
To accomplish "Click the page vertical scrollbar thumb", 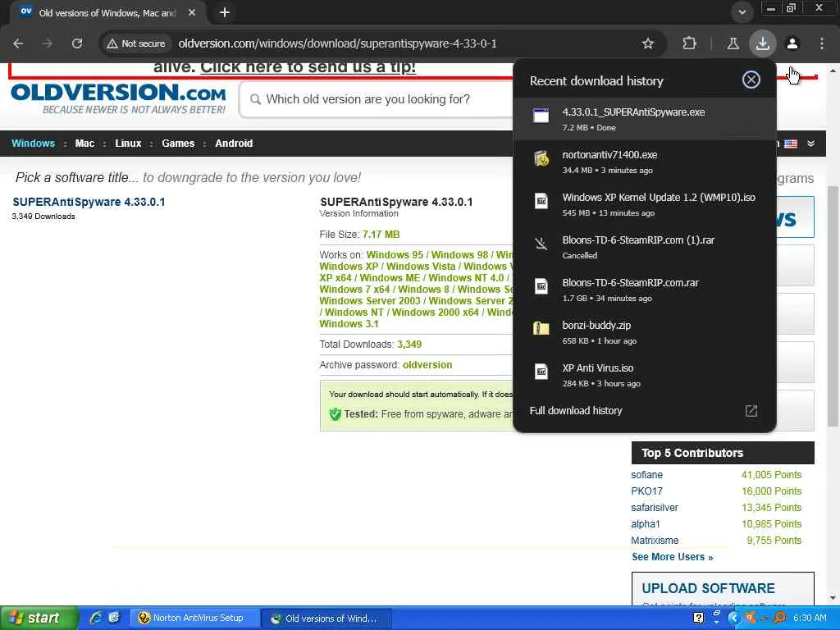I will point(833,305).
